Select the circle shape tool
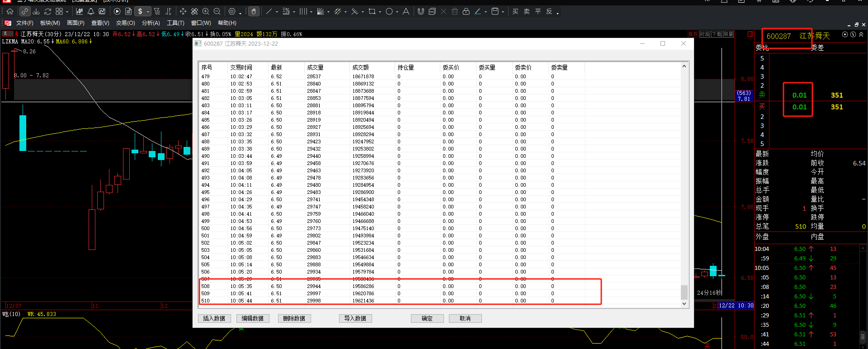 coord(389,11)
